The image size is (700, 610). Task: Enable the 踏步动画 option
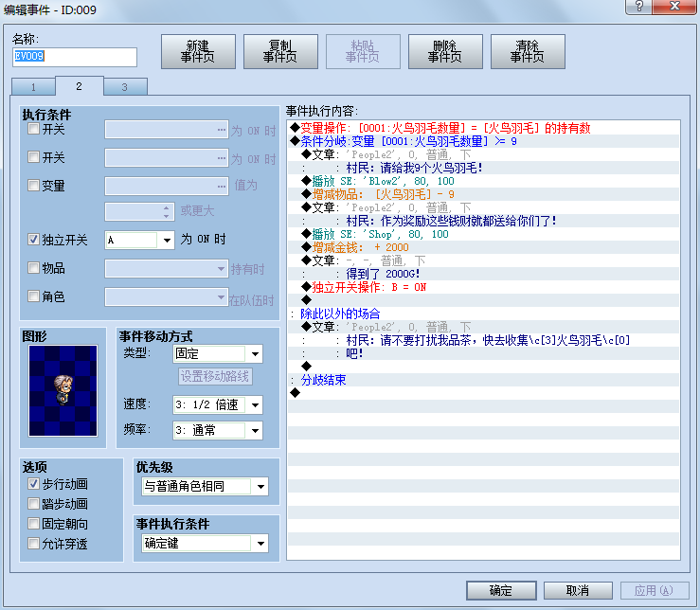(x=33, y=504)
